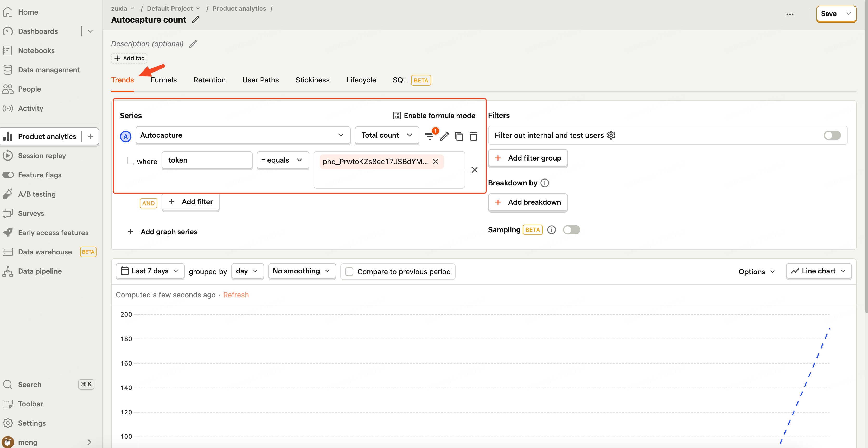The width and height of the screenshot is (868, 448).
Task: Delete the Autocapture series with the trash icon
Action: pyautogui.click(x=474, y=136)
